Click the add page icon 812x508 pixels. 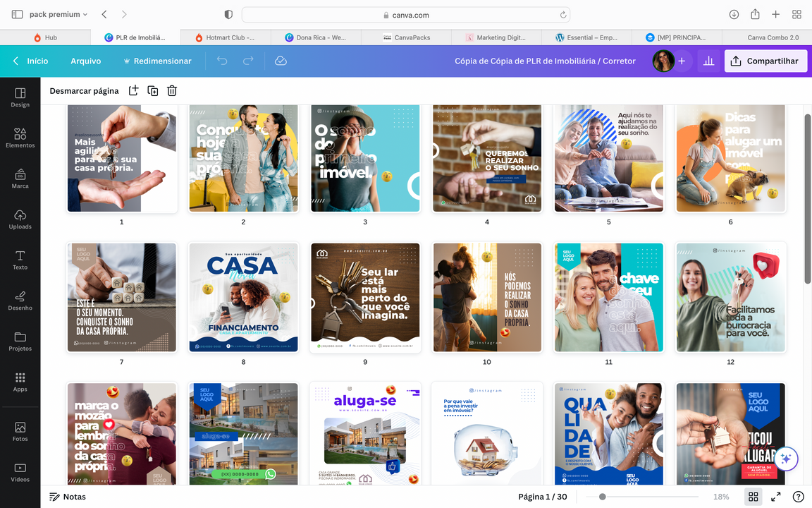point(133,90)
